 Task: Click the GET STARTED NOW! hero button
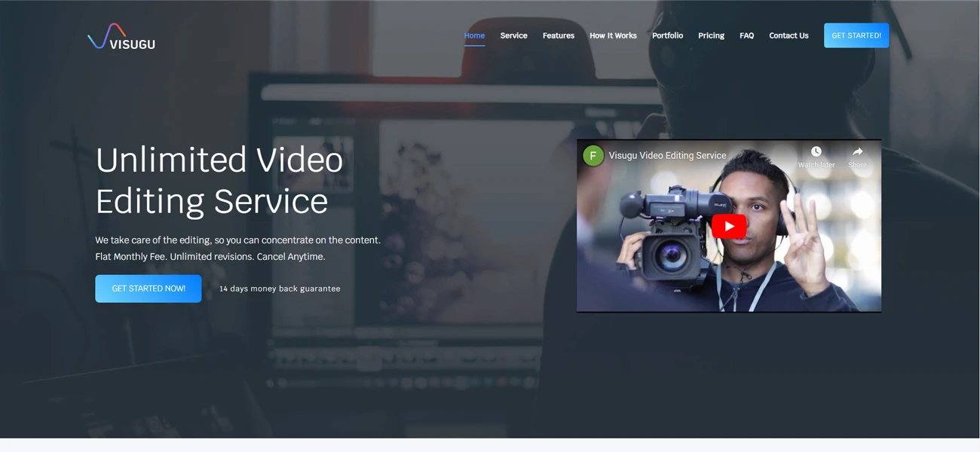(x=148, y=289)
